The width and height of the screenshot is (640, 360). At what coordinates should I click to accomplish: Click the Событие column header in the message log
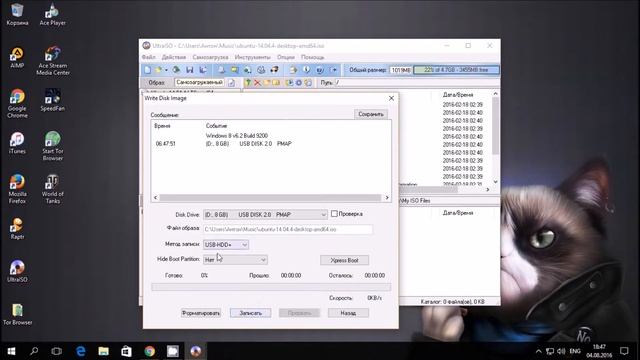(x=216, y=126)
